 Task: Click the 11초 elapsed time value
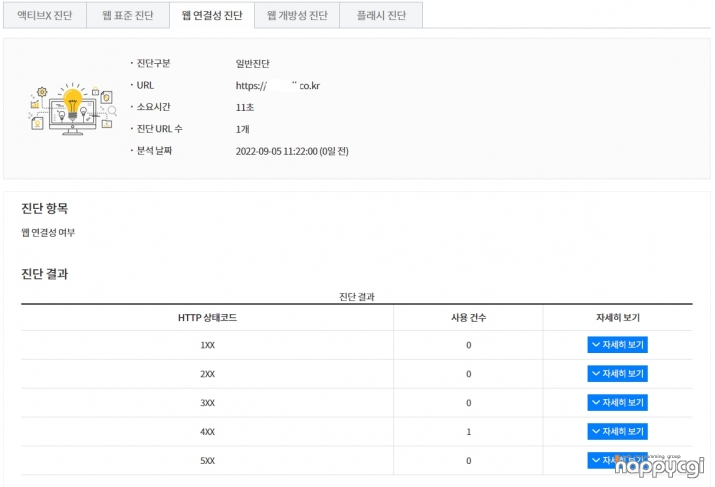click(x=245, y=108)
